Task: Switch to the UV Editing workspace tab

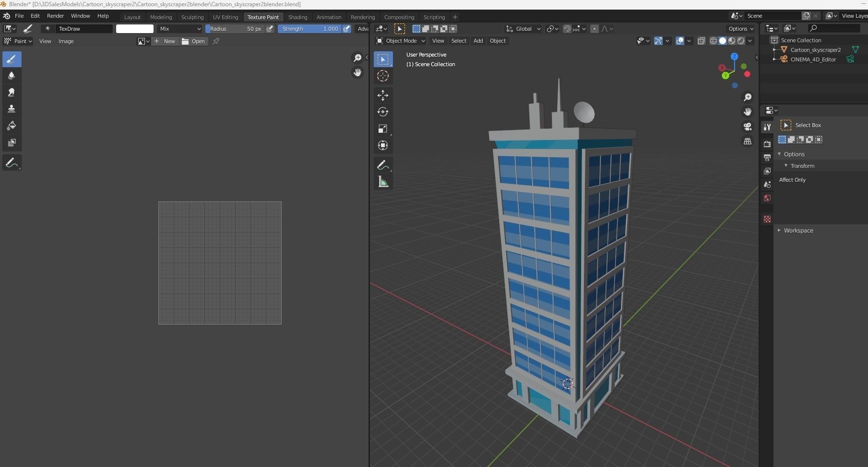Action: coord(226,17)
